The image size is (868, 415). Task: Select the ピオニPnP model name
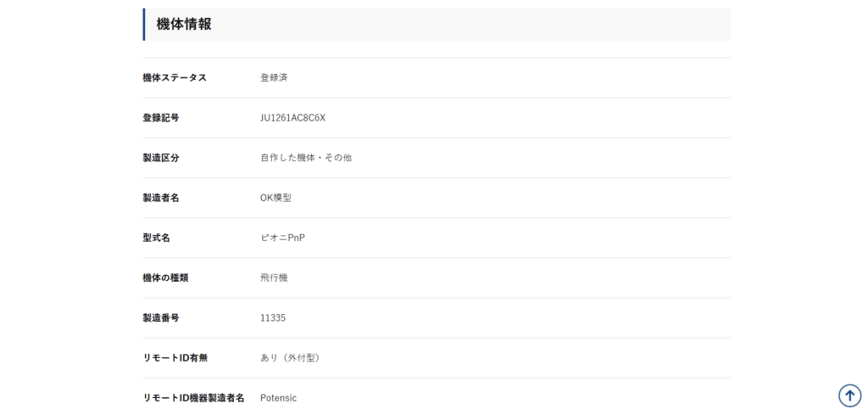click(x=282, y=238)
